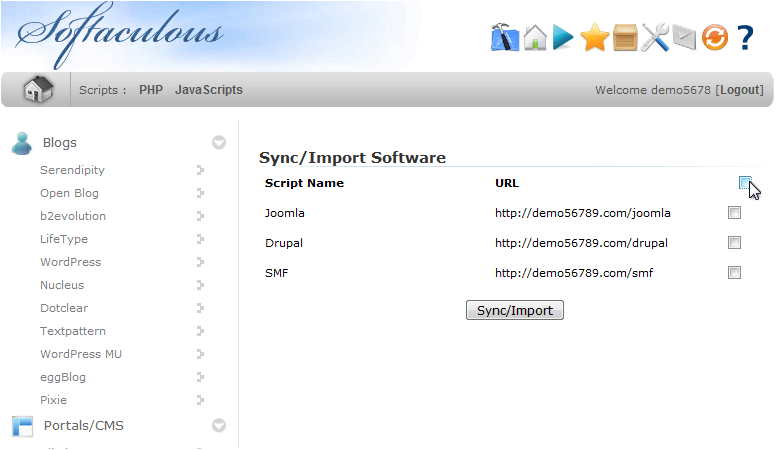776x450 pixels.
Task: Check the SMF row checkbox
Action: pyautogui.click(x=734, y=273)
